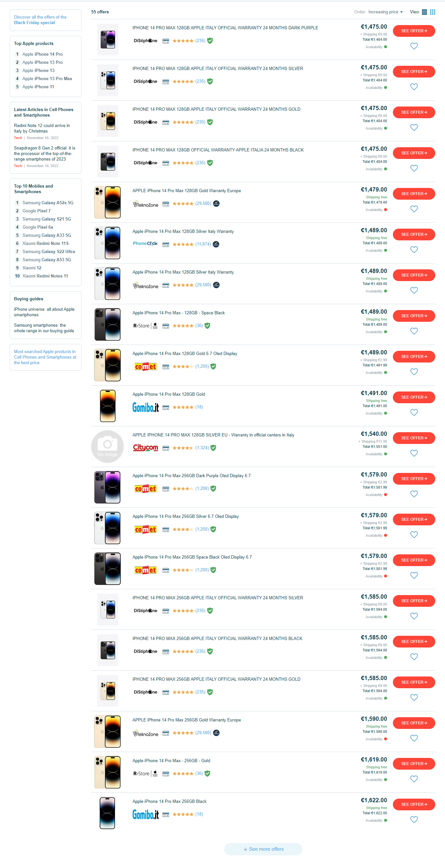Select Apple iPhone 13 Pro Max in Top Apple products

pyautogui.click(x=47, y=79)
